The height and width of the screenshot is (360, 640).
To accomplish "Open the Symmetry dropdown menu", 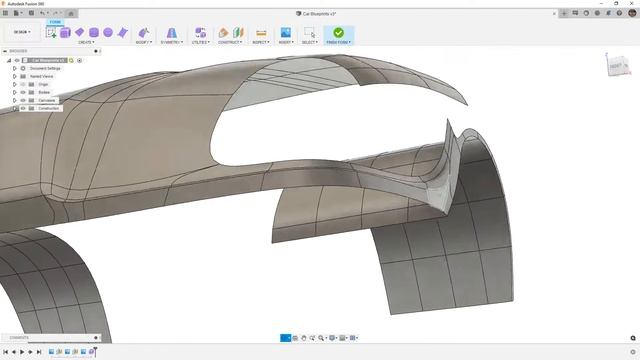I will coord(171,42).
